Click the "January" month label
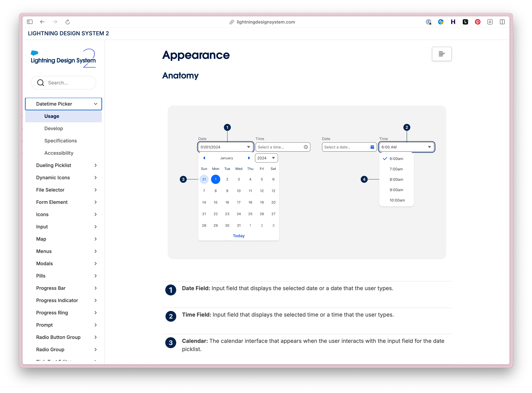This screenshot has width=532, height=393. pos(226,158)
